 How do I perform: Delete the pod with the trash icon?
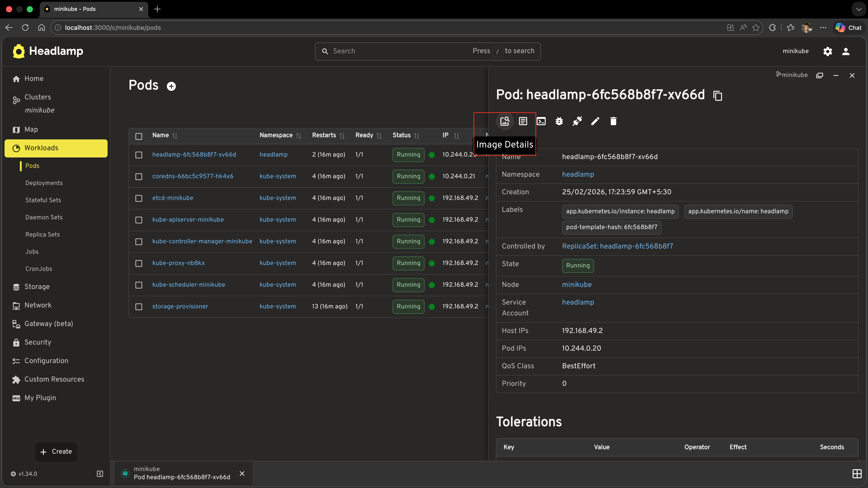point(613,121)
